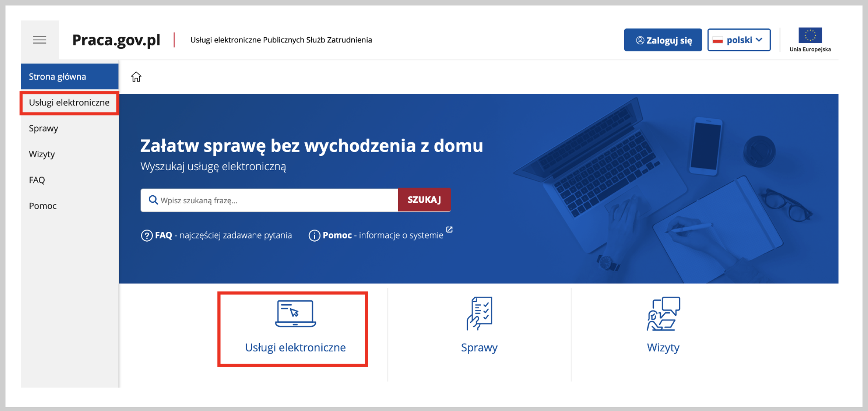Click the Sprawy checklist icon

click(480, 314)
